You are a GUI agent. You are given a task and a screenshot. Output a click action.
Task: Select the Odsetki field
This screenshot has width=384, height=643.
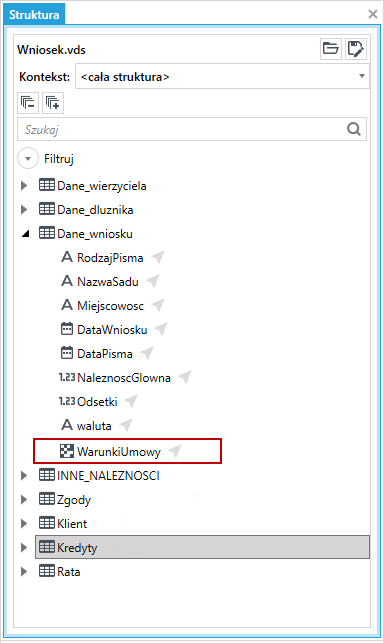(97, 401)
